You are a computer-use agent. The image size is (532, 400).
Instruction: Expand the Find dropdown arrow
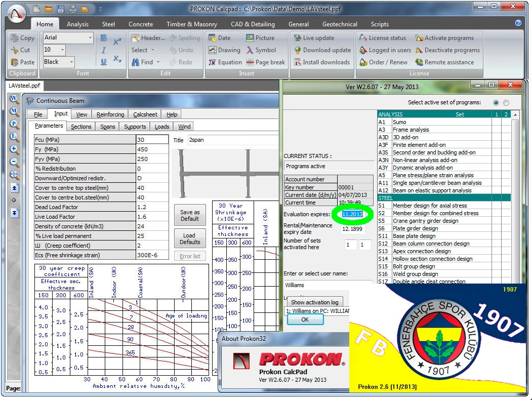[158, 62]
